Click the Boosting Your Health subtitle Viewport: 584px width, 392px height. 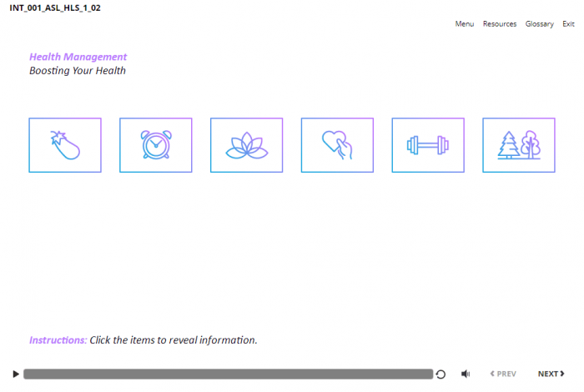point(78,71)
